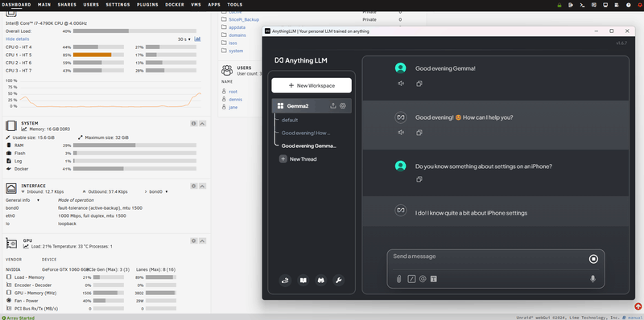Open the 30 s refresh interval dropdown

(184, 39)
